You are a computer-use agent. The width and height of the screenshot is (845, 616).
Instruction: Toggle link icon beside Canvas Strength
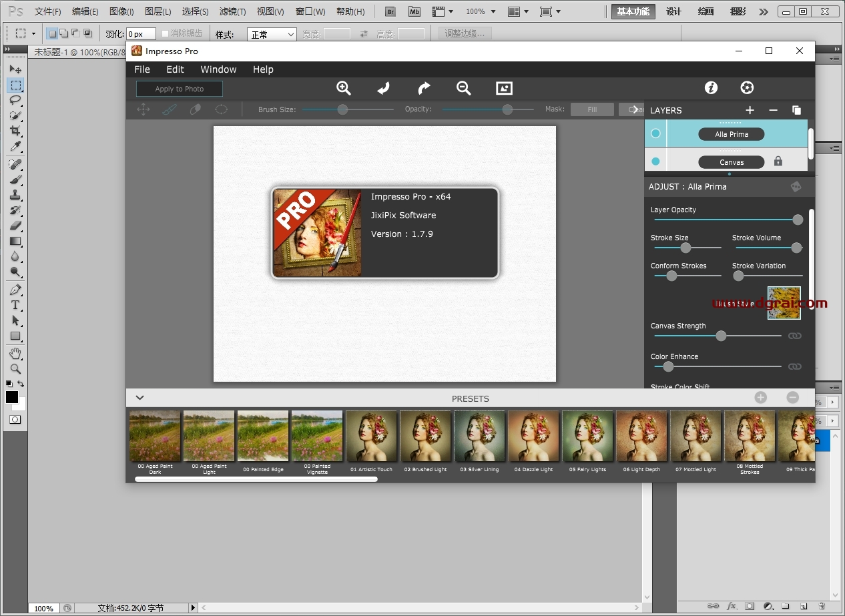tap(794, 336)
